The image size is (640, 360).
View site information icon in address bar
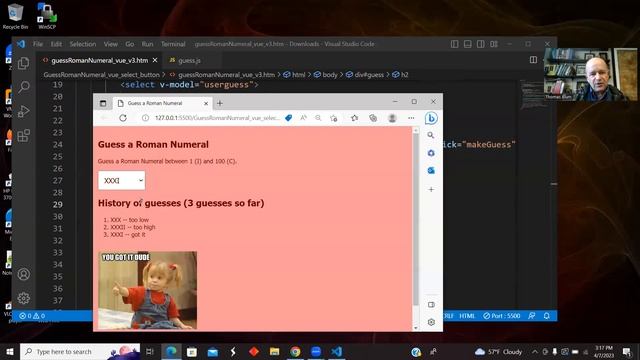point(145,118)
